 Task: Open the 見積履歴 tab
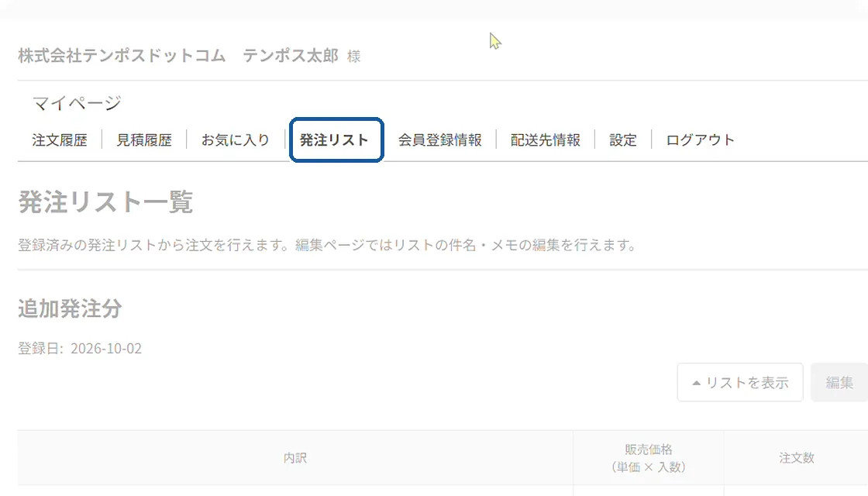tap(144, 140)
